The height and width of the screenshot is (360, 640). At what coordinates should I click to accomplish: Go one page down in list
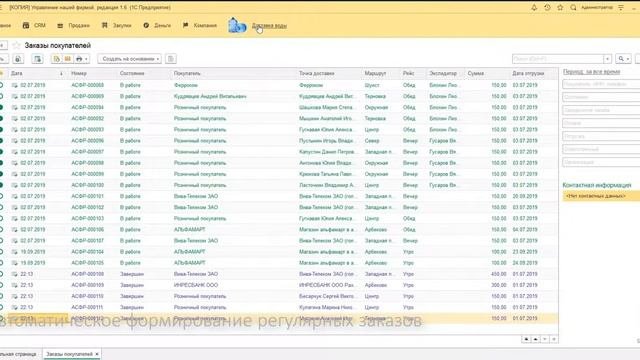tap(544, 339)
